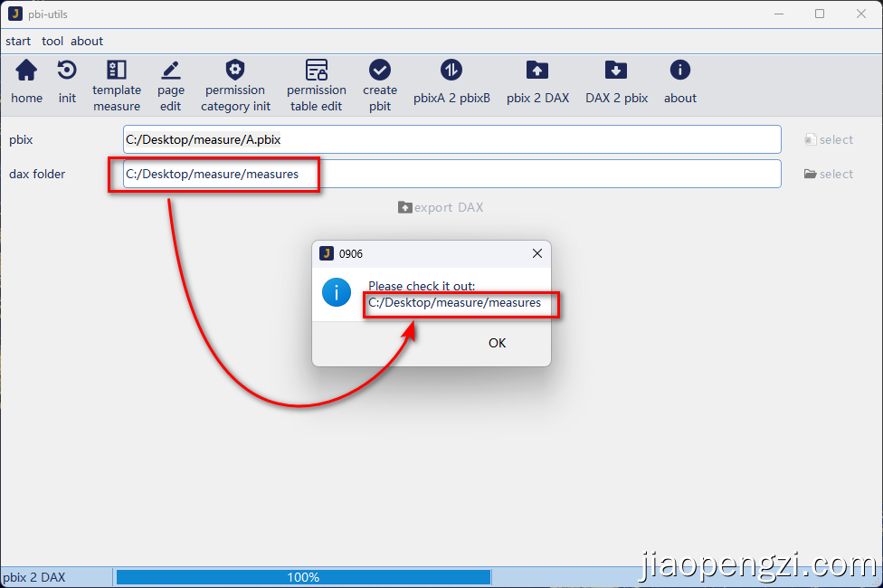Click select button for pbix file
The height and width of the screenshot is (588, 883).
[829, 139]
